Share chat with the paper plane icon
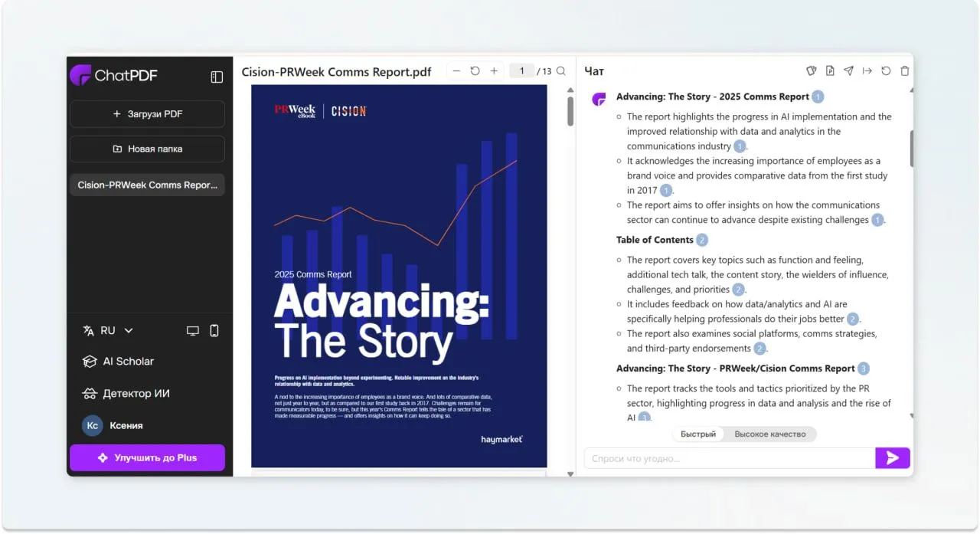Screen dimensions: 980x534 point(848,70)
